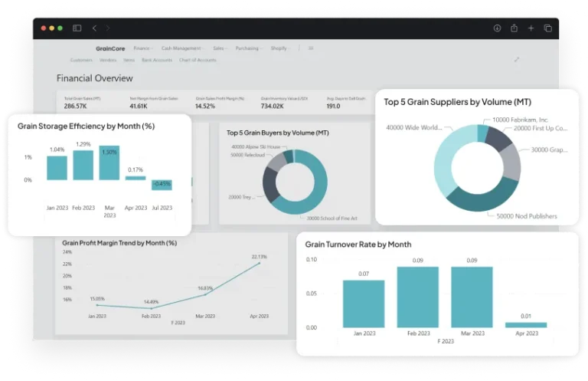Select the Mar 2023 bar in Storage Efficiency

[x=109, y=163]
